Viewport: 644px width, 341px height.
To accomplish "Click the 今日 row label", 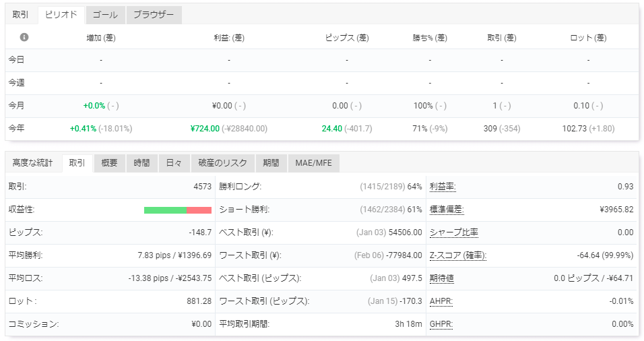I will (16, 60).
